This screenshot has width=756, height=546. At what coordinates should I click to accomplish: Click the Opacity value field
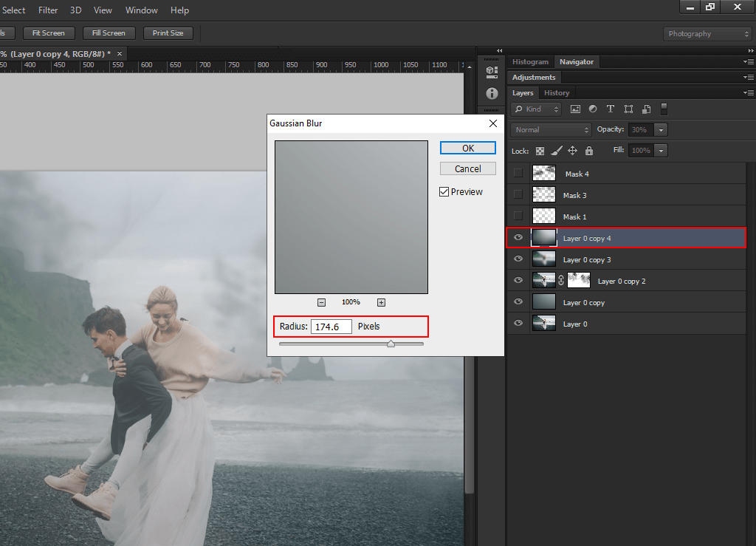641,130
